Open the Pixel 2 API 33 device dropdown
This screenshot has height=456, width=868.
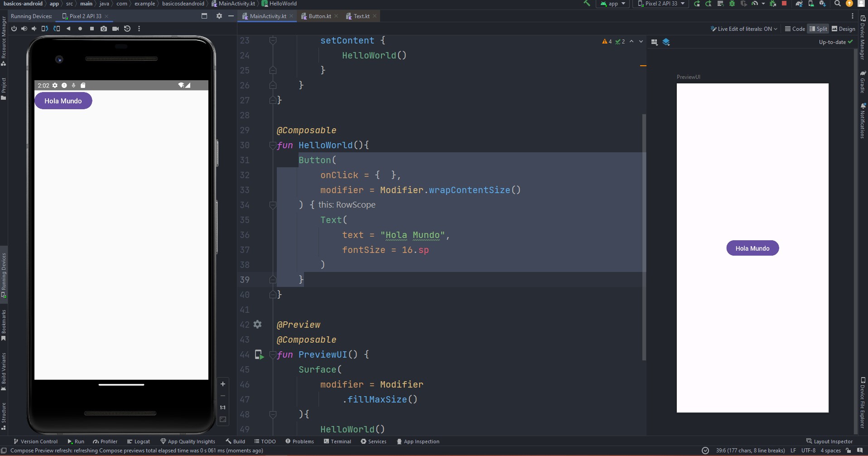(x=661, y=4)
